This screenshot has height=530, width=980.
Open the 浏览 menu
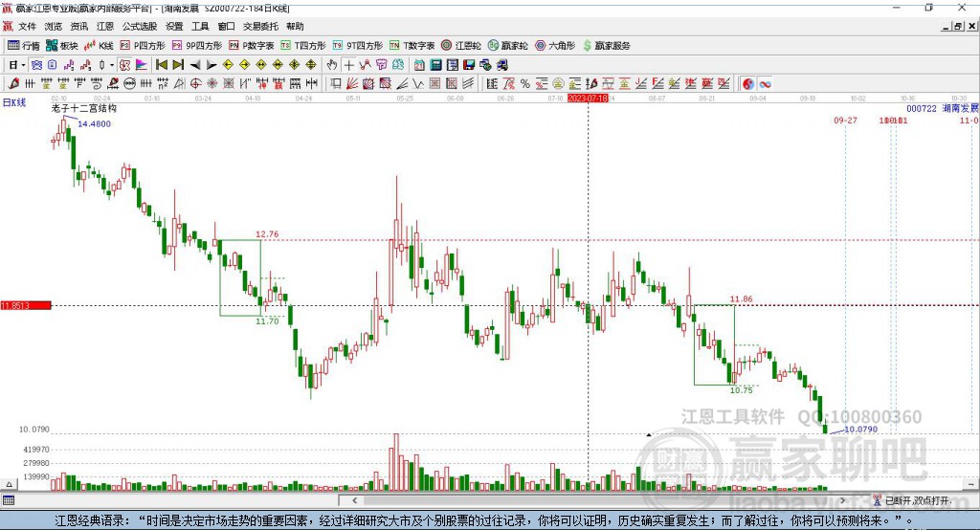tap(54, 26)
